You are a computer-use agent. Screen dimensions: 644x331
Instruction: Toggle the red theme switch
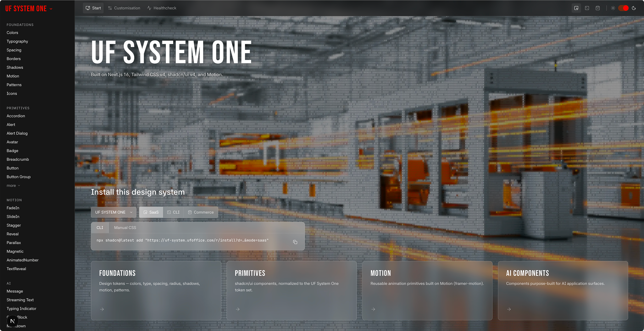623,8
